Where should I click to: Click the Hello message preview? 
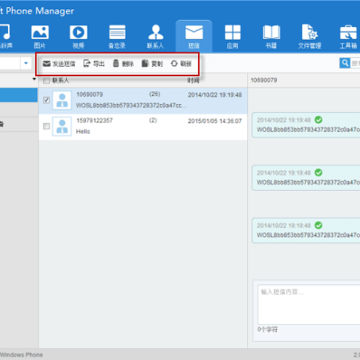click(83, 132)
